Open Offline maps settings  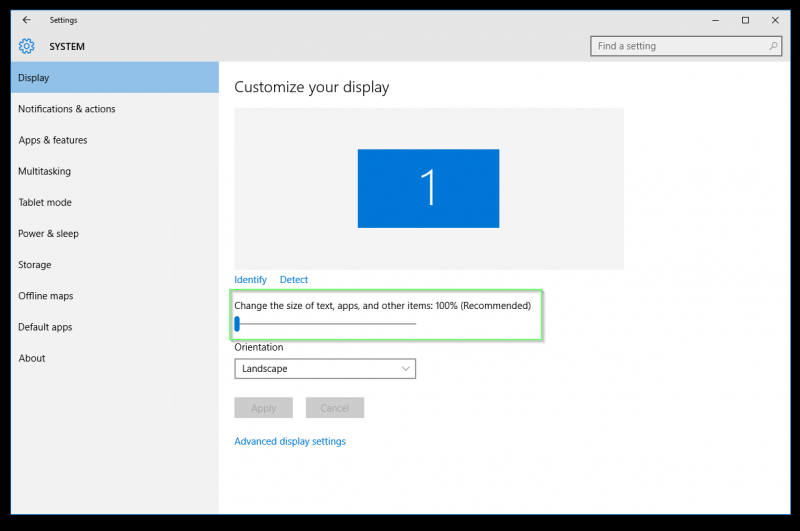pos(115,295)
